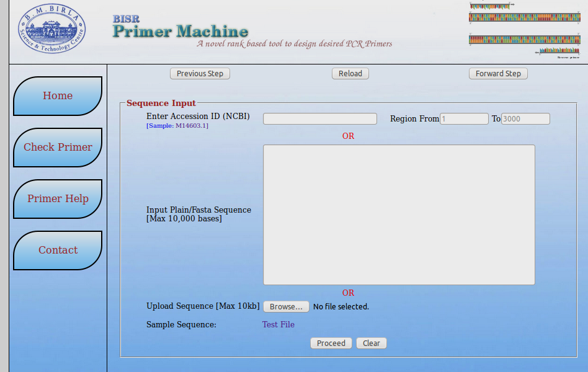Viewport: 588px width, 372px height.
Task: Reload the page with Reload button
Action: pos(350,74)
